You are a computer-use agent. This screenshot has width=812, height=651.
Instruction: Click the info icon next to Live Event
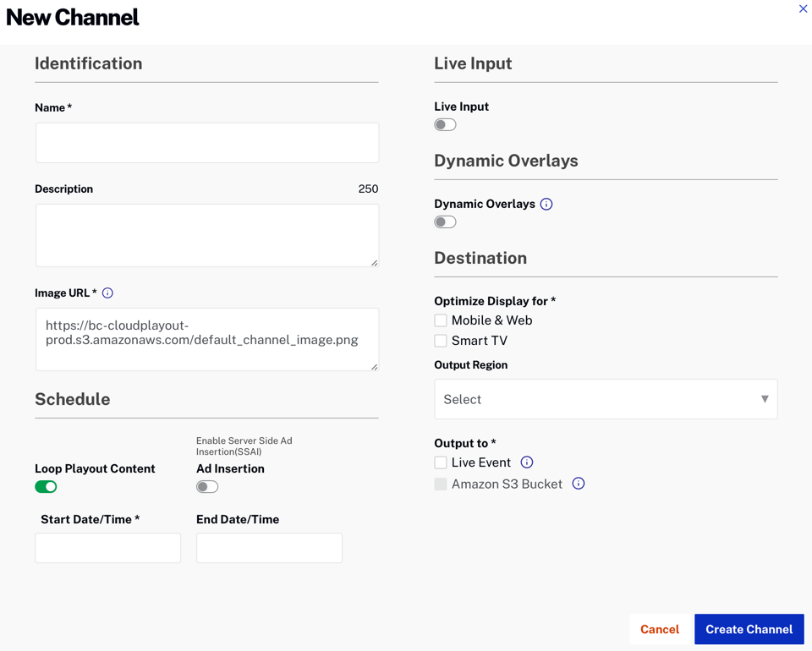click(527, 462)
